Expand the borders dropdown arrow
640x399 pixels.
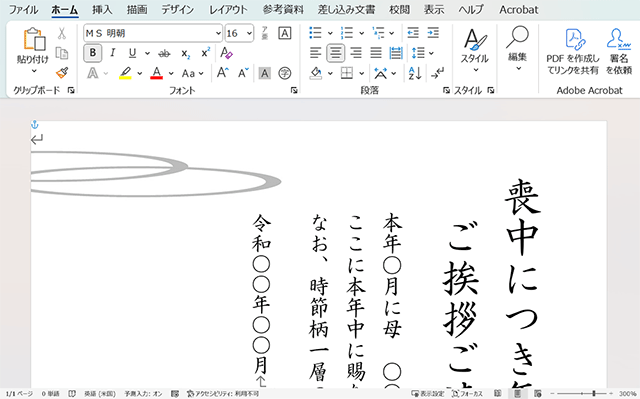pyautogui.click(x=362, y=73)
